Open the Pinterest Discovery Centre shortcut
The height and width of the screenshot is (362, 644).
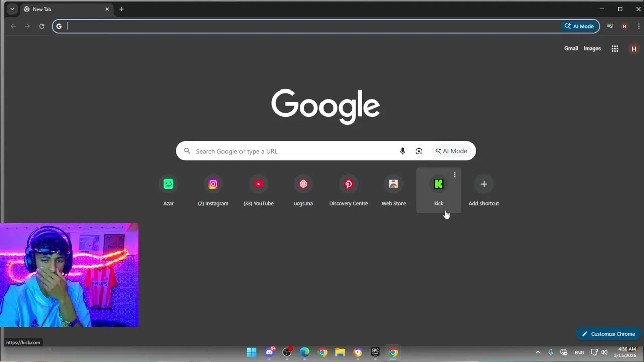click(x=348, y=190)
